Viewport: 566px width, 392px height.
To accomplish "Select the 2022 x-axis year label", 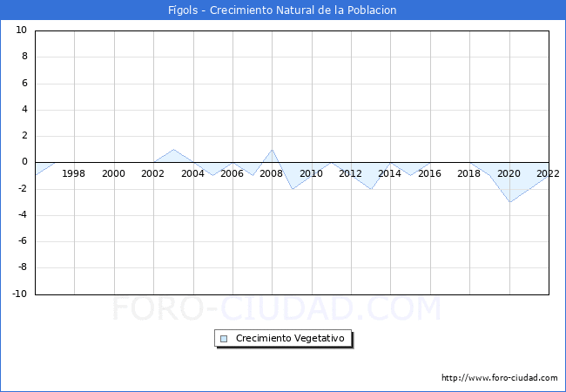I will 548,173.
